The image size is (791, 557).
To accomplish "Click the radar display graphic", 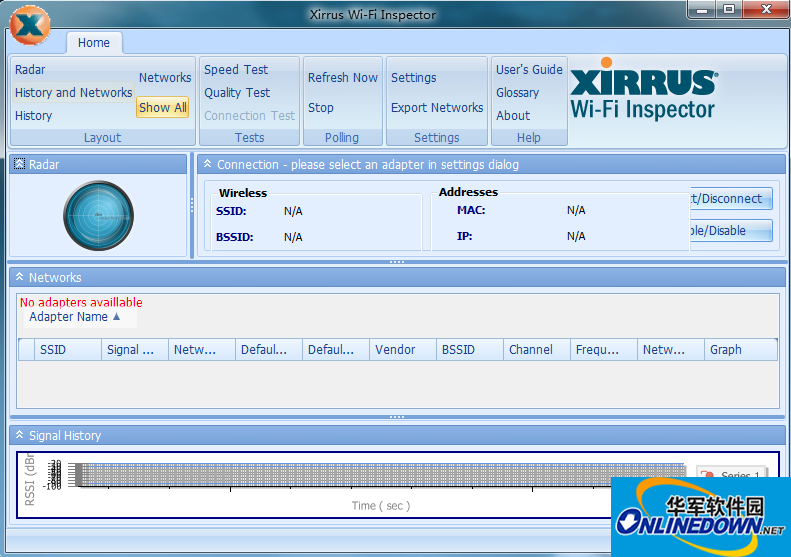I will 98,215.
